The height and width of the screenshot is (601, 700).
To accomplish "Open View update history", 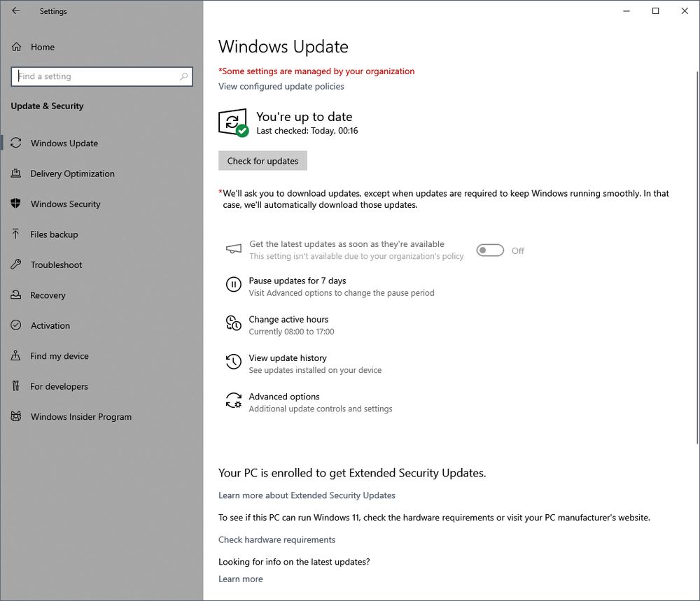I will (304, 364).
